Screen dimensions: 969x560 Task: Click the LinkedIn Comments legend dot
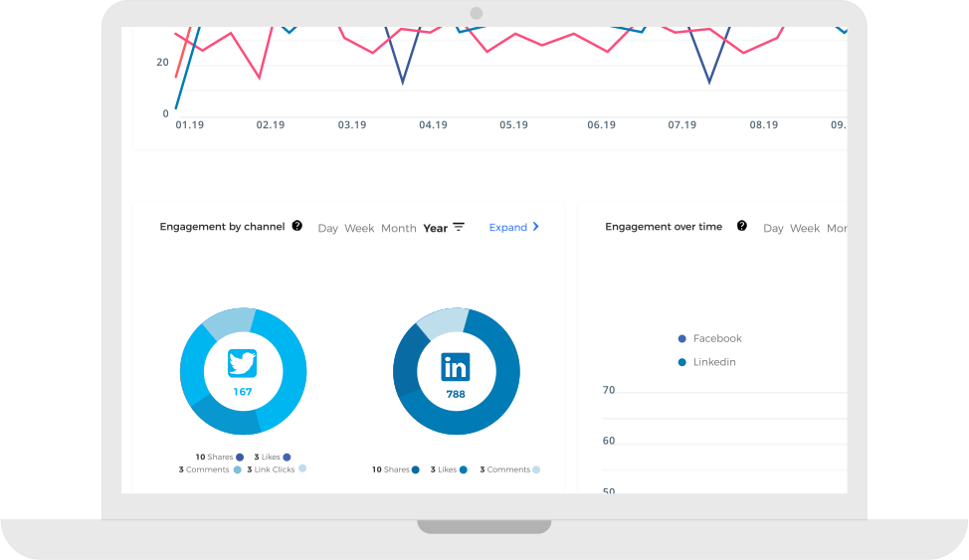[536, 469]
